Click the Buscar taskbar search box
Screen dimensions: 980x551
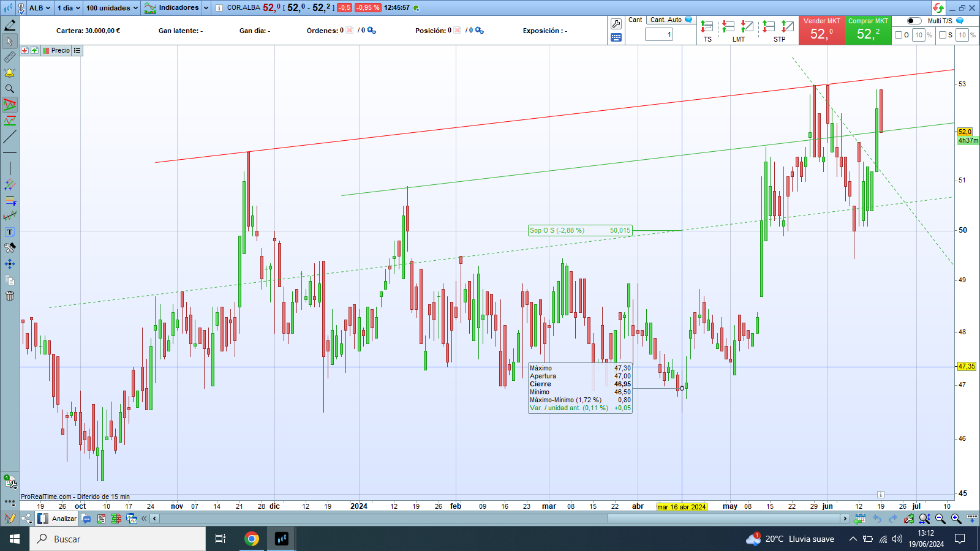click(118, 539)
